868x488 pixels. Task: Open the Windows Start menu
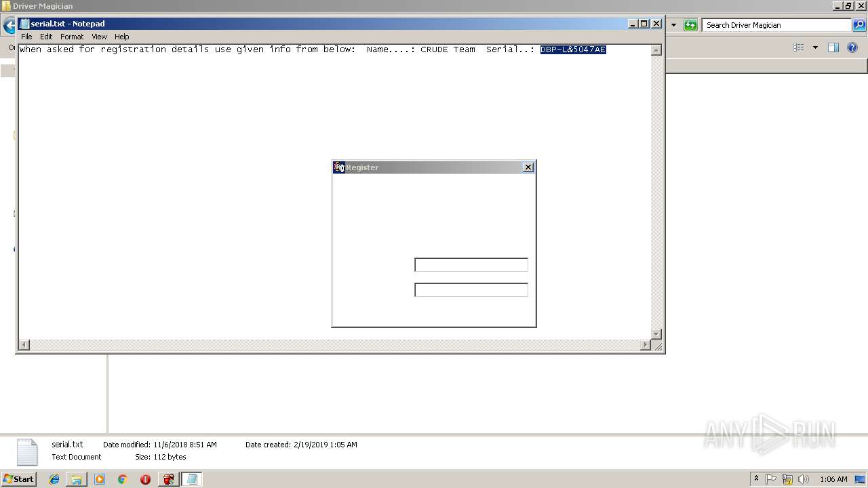point(18,479)
